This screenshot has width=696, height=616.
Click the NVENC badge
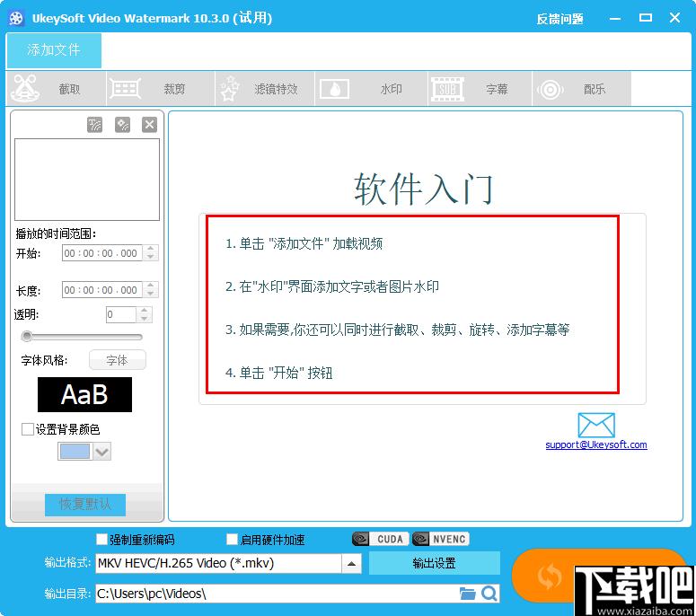441,539
